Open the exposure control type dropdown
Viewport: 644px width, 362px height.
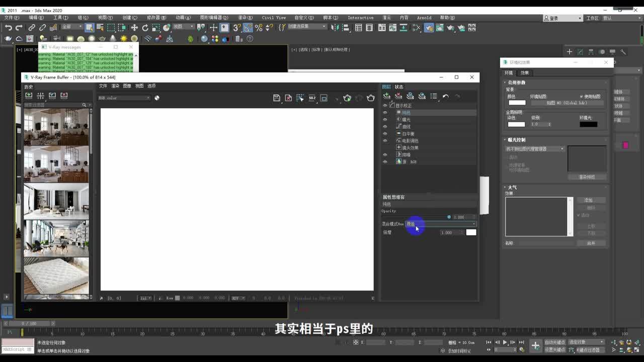[x=535, y=149]
